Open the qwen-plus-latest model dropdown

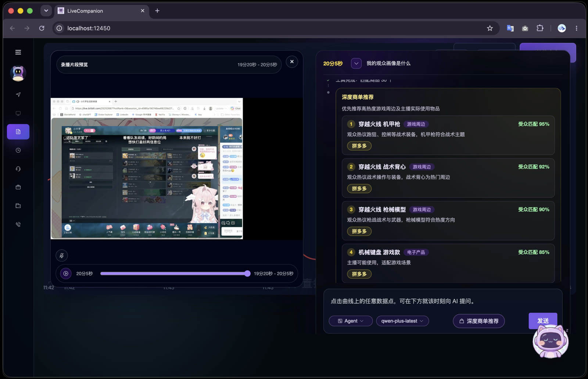point(402,321)
